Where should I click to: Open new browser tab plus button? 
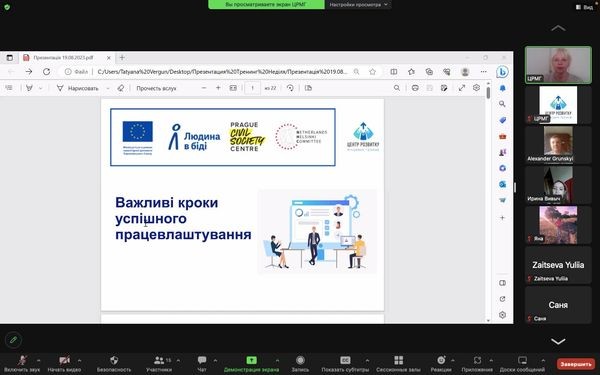[122, 58]
